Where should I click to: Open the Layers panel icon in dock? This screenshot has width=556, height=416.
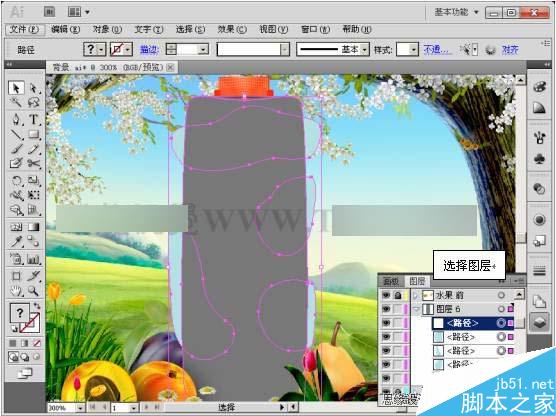pyautogui.click(x=539, y=322)
